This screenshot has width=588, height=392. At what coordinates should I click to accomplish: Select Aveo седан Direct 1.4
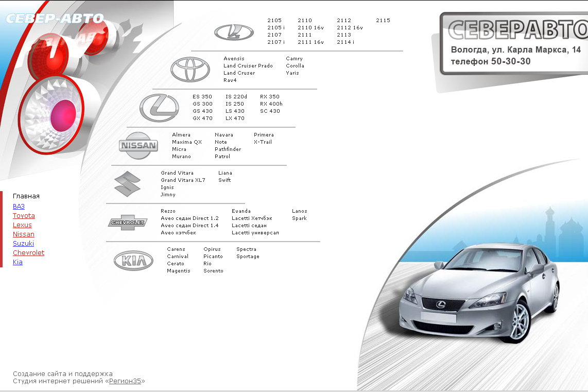click(189, 226)
